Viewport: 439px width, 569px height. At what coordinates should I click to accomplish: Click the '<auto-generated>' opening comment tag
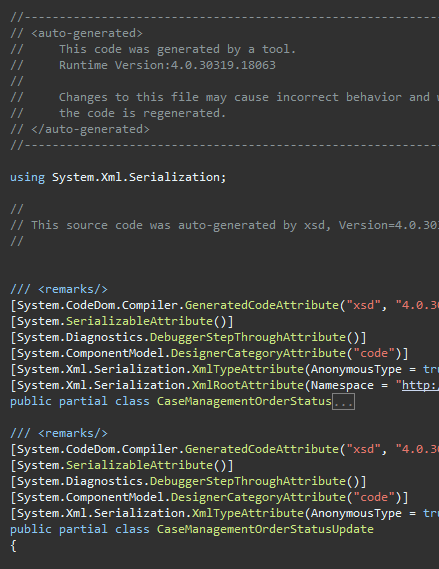click(x=87, y=33)
